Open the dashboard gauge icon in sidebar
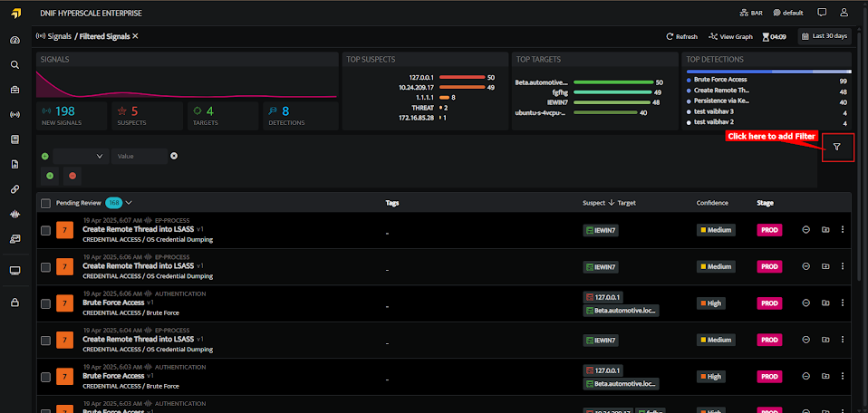Viewport: 868px width, 413px height. [14, 40]
